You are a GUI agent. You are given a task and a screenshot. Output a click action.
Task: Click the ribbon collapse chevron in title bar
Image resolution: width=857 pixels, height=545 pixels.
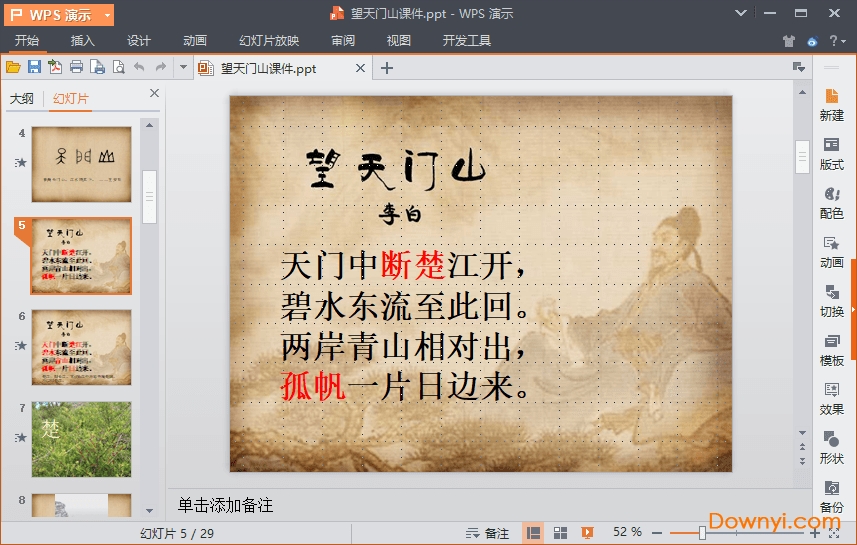point(741,13)
